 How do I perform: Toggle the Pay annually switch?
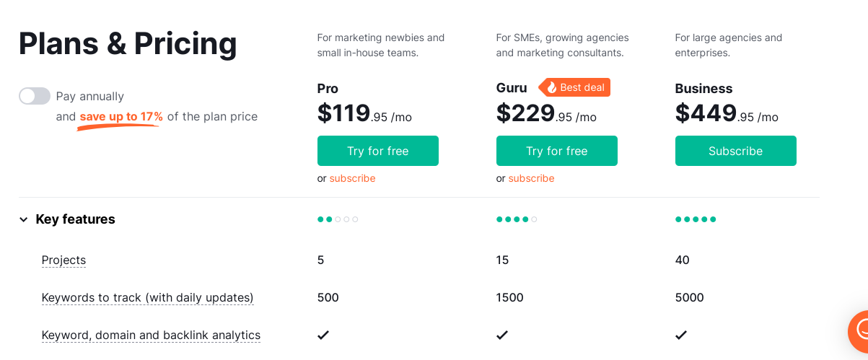coord(35,96)
